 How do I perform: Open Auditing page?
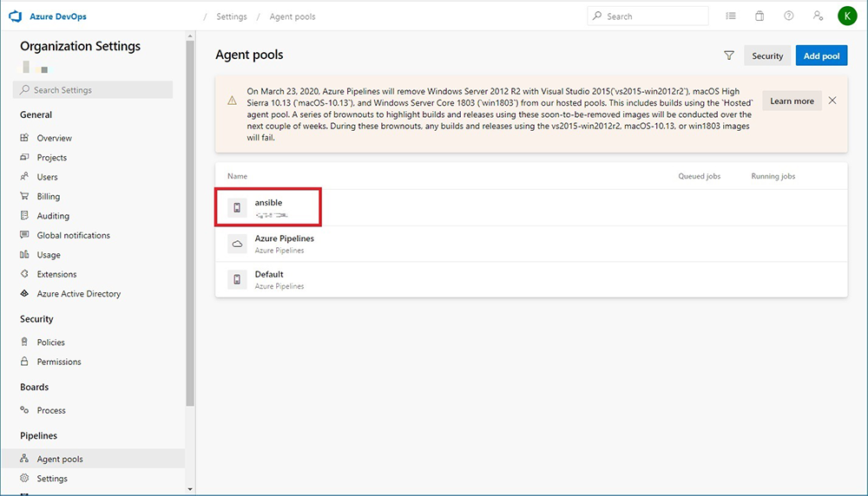[x=53, y=216]
